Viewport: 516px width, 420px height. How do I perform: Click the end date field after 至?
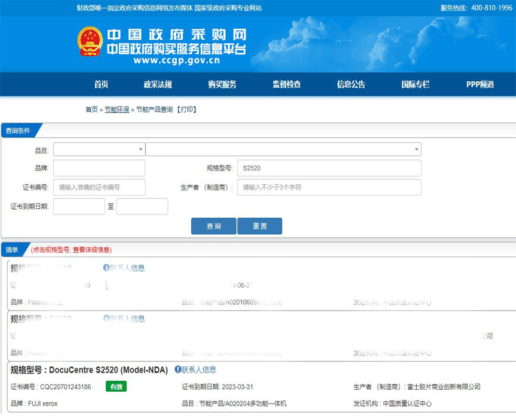tap(142, 206)
